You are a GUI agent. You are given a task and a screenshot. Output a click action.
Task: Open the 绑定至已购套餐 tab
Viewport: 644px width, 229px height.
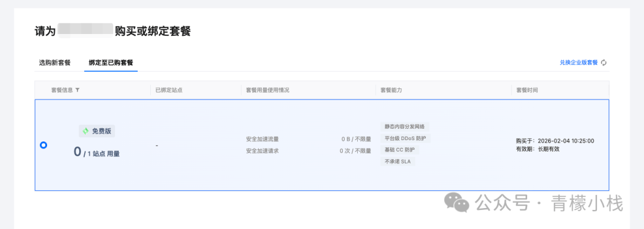tap(111, 63)
